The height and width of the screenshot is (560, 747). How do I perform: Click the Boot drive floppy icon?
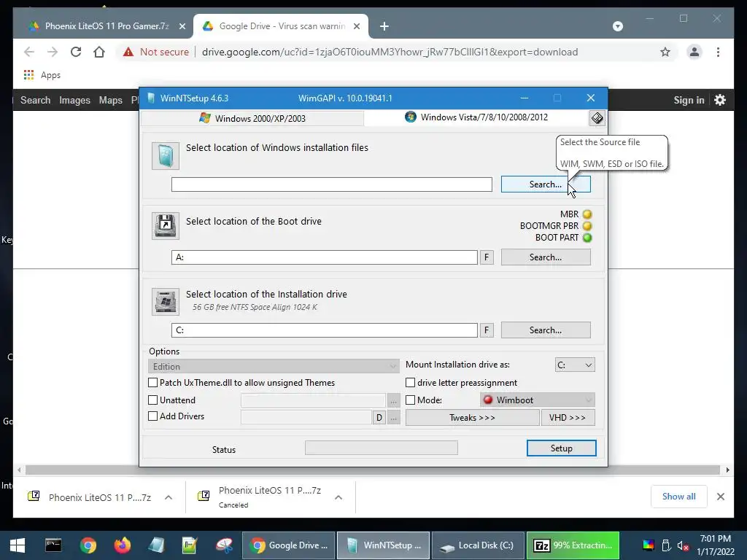[166, 226]
